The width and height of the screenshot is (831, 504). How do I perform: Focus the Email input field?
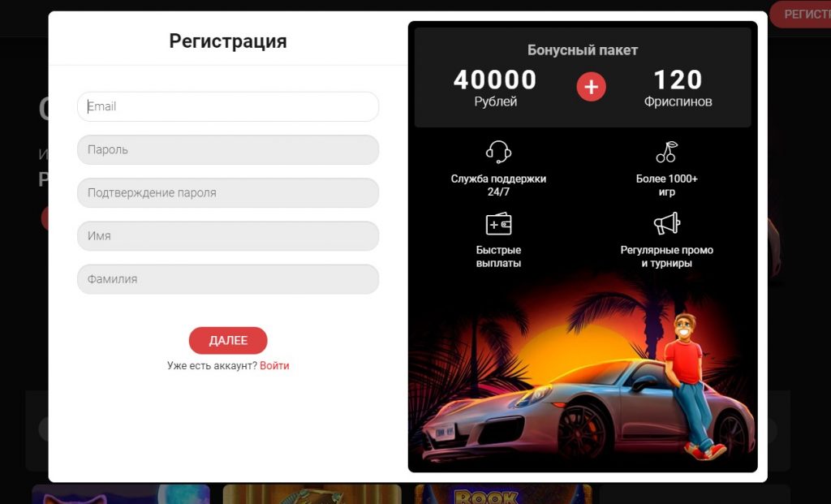coord(228,106)
